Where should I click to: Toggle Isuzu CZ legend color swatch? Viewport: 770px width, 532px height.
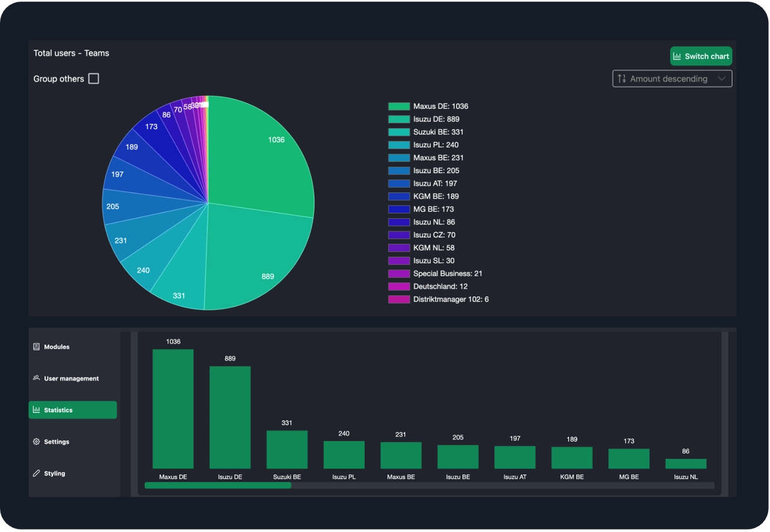[x=399, y=235]
